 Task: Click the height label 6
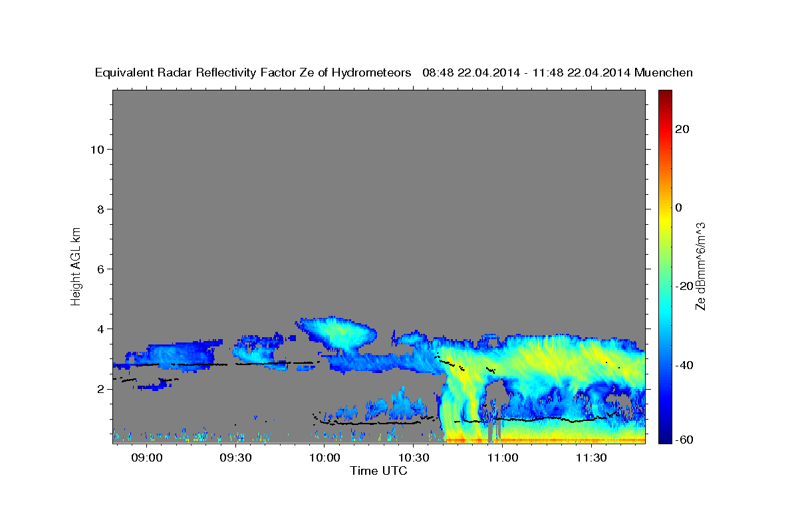[x=100, y=269]
